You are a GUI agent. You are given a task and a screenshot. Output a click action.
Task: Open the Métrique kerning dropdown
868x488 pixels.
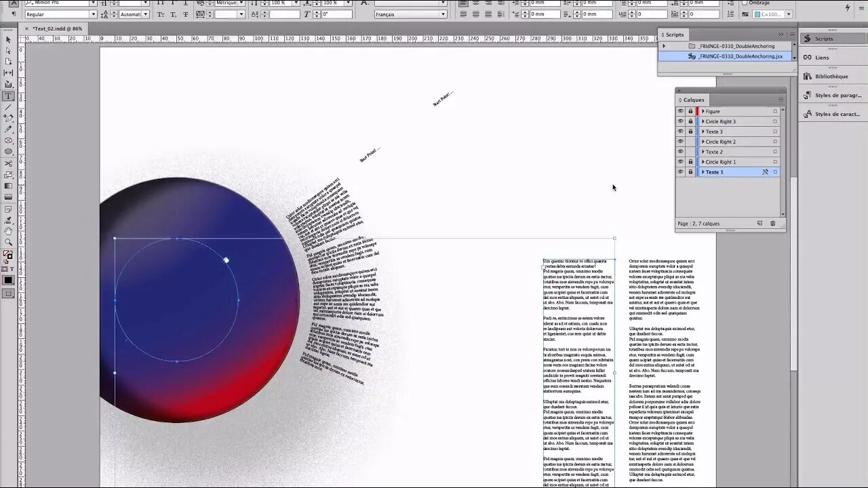coord(240,3)
